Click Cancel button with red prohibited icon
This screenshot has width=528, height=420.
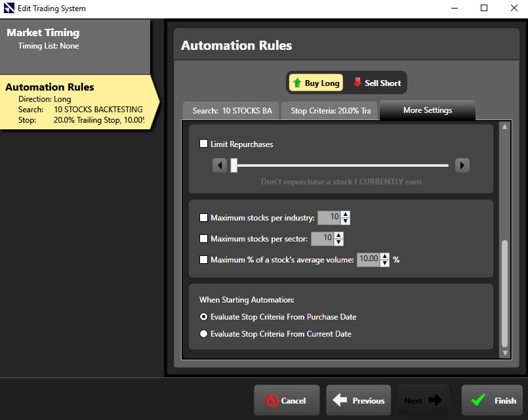[286, 400]
